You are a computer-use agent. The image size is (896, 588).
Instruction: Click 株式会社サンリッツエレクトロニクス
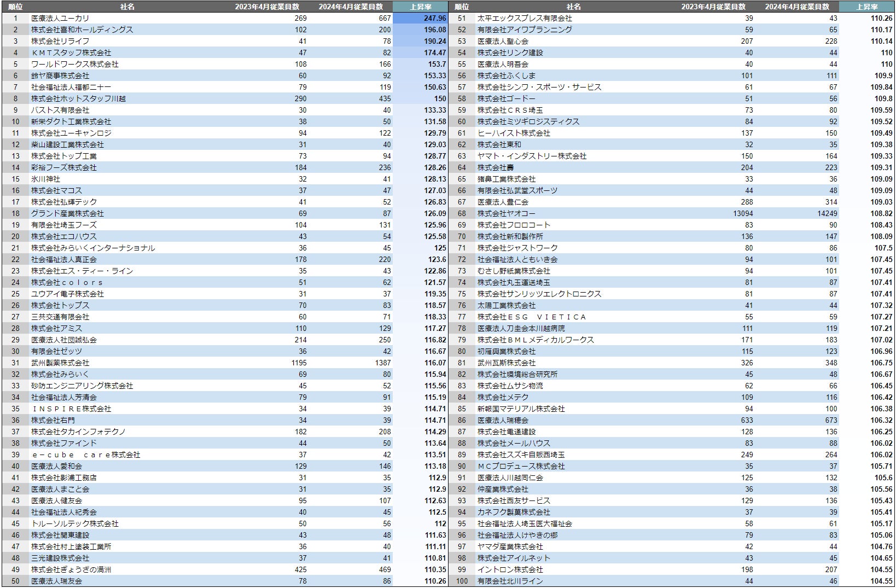[x=539, y=294]
